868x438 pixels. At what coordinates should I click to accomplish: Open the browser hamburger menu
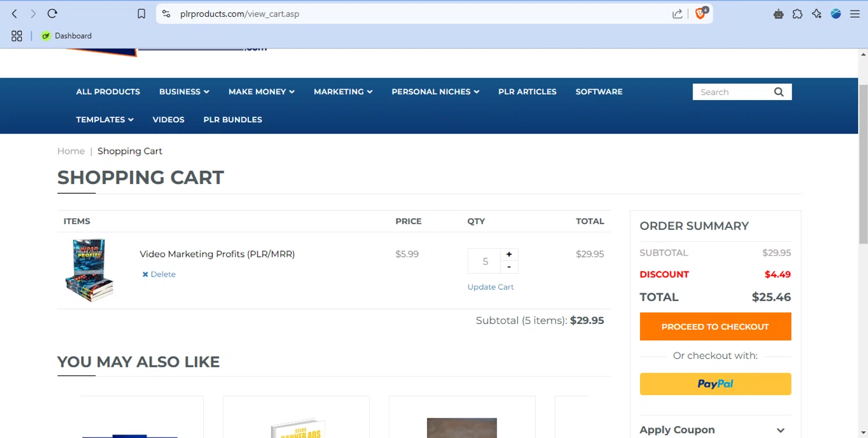[855, 14]
